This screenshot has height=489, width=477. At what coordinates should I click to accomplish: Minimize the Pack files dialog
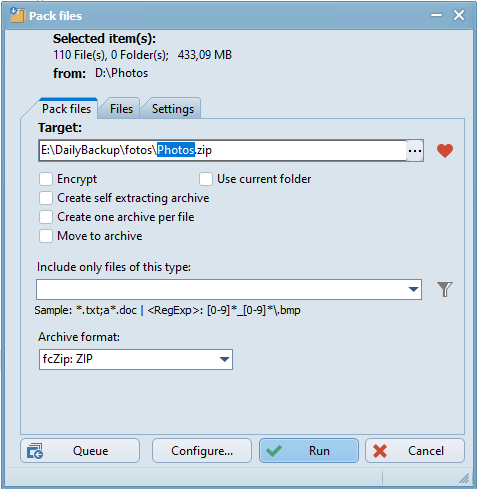(x=436, y=15)
